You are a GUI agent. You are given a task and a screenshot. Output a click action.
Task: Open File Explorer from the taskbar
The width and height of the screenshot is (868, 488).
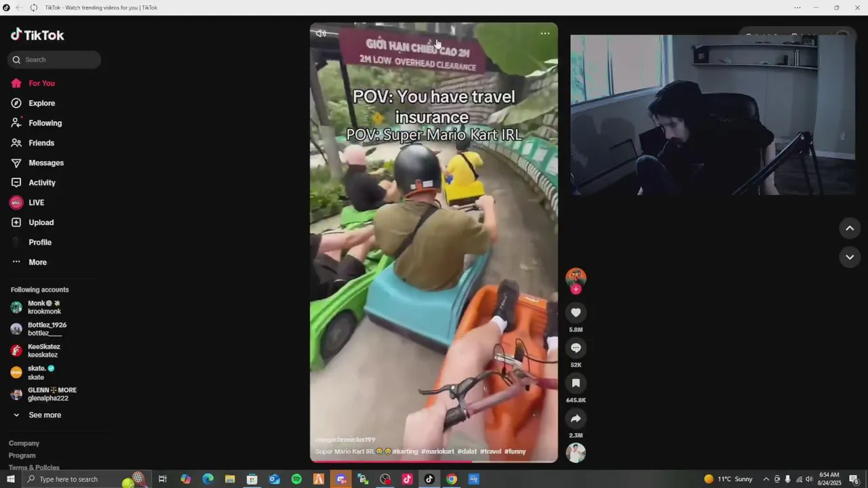[230, 479]
